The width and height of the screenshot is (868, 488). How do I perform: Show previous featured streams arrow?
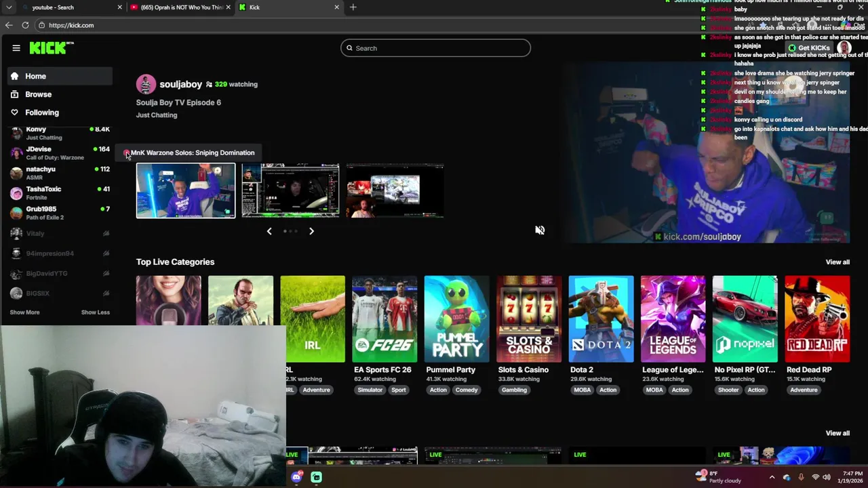(x=269, y=231)
